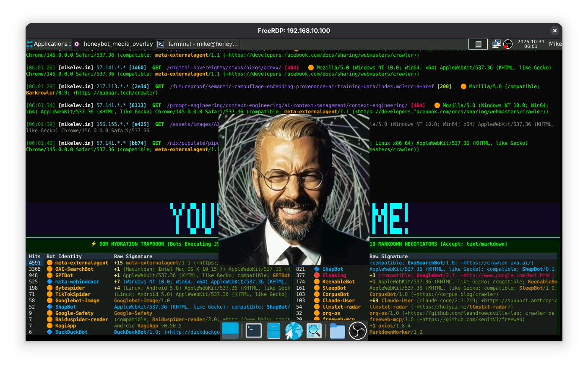Click the right panel's "Raw Signature" header
The image size is (588, 369).
click(x=388, y=256)
